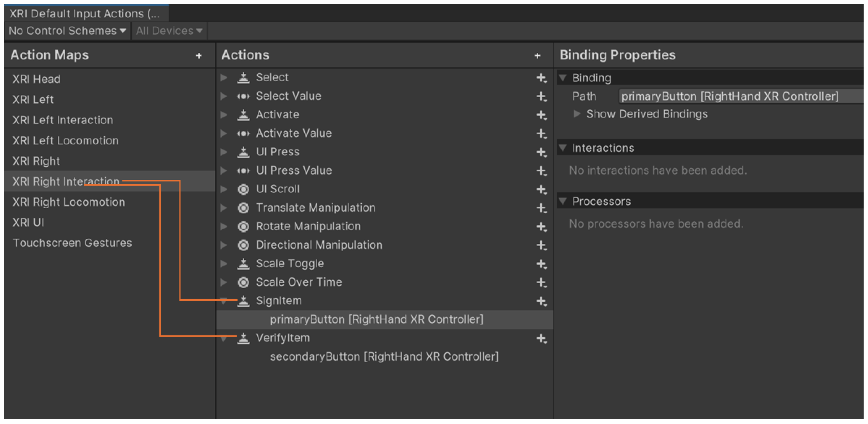Select secondaryButton RightHand XR Controller binding

(x=384, y=357)
